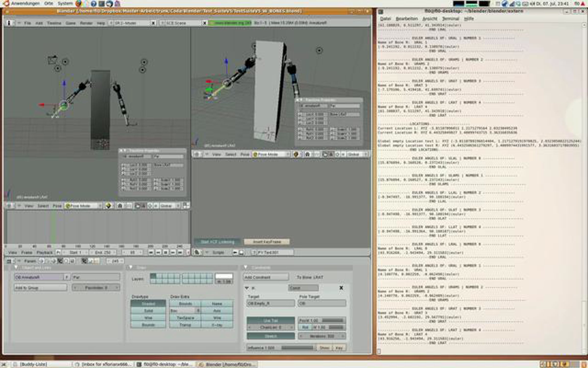Click Add Constraint button
This screenshot has height=368, width=588.
(x=266, y=277)
